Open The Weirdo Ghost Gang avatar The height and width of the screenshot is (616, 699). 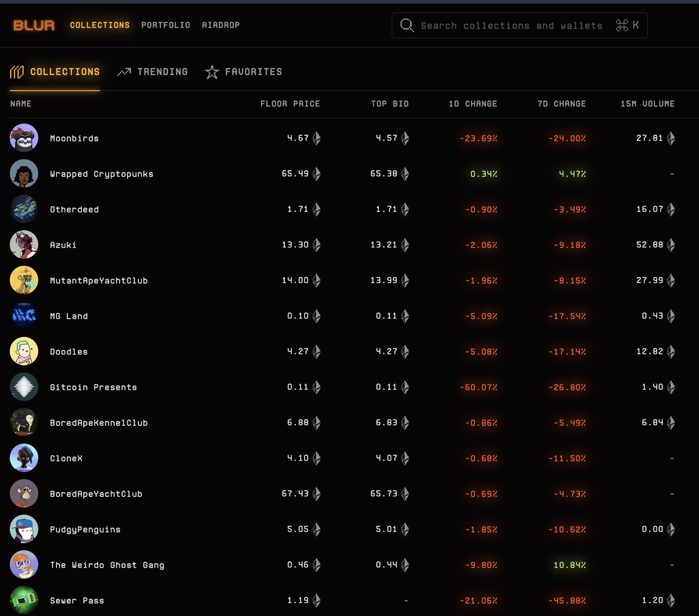tap(24, 565)
